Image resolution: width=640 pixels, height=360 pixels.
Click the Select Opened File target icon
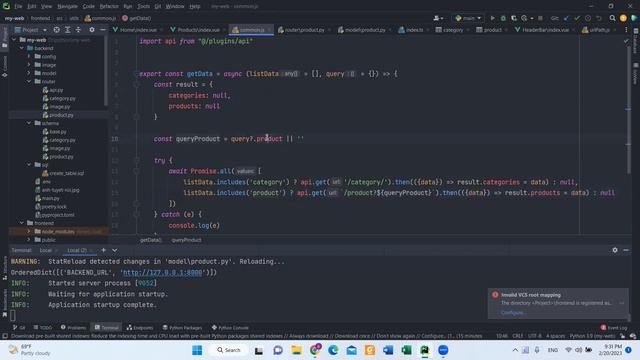click(x=57, y=30)
